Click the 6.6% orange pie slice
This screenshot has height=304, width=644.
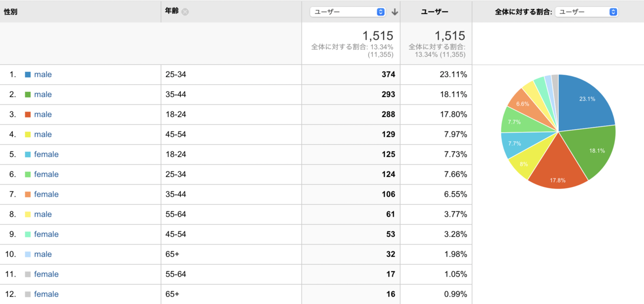(x=523, y=103)
